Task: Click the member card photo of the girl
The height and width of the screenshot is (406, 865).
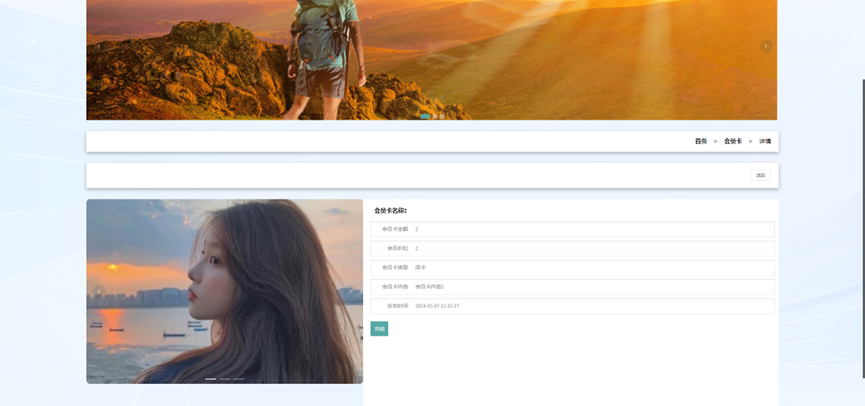Action: tap(225, 291)
